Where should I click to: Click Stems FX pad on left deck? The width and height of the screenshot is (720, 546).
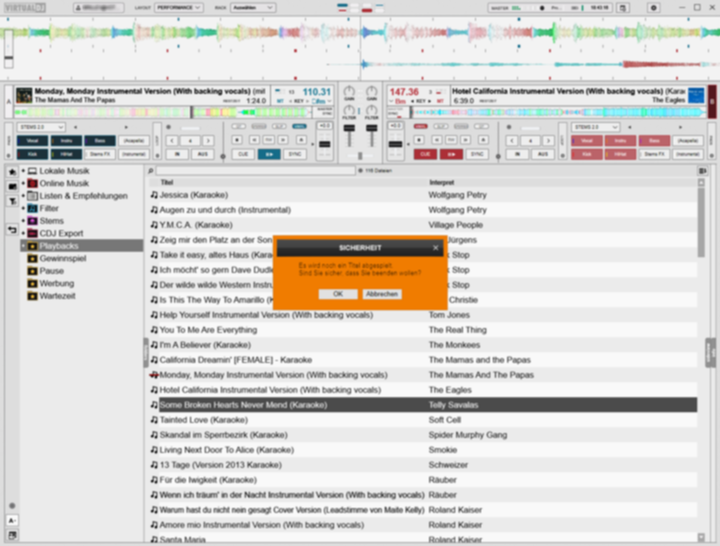click(100, 154)
